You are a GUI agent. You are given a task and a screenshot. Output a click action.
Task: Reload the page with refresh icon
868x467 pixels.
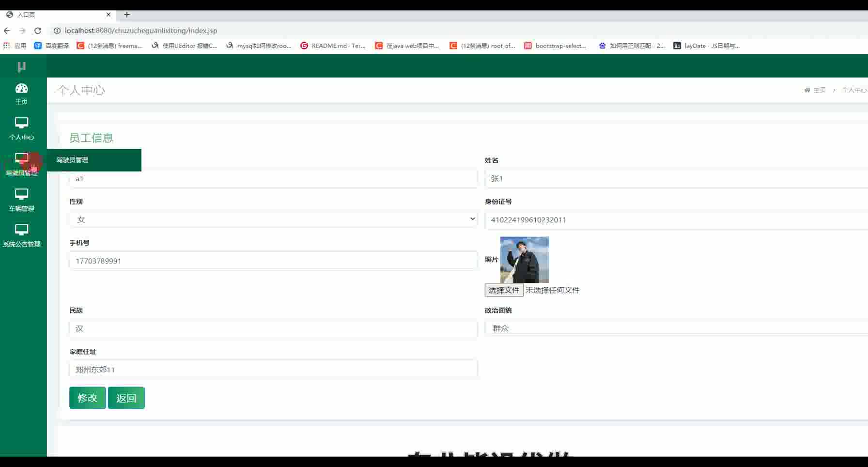[38, 31]
